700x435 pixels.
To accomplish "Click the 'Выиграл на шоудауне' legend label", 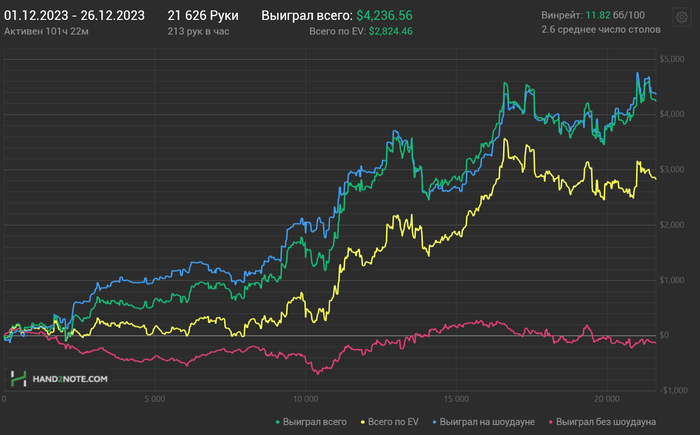I will pyautogui.click(x=487, y=422).
